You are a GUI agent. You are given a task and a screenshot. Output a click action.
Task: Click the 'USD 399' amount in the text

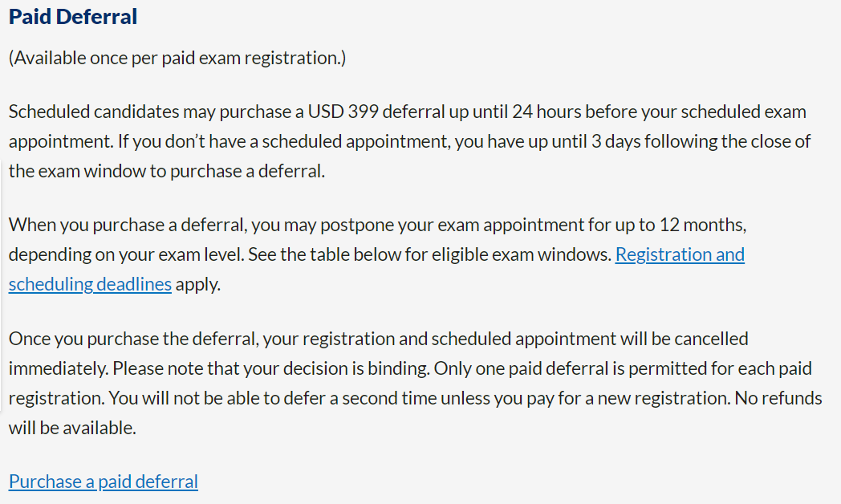(343, 112)
